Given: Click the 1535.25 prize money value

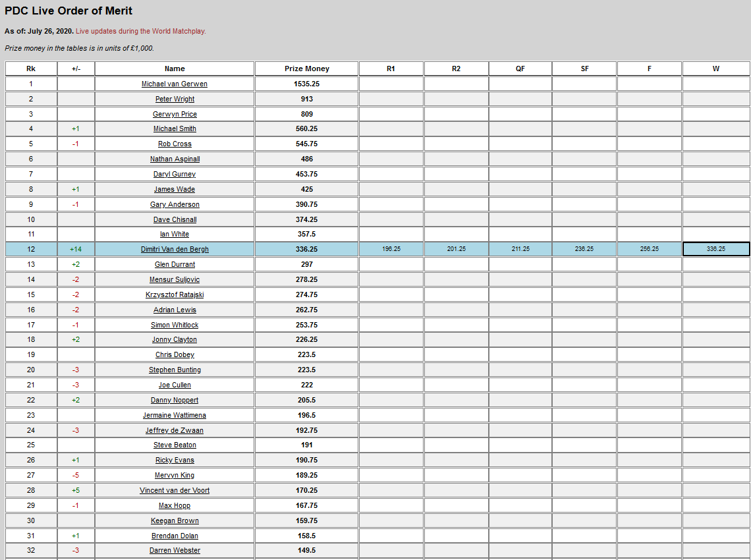Looking at the screenshot, I should tap(306, 84).
